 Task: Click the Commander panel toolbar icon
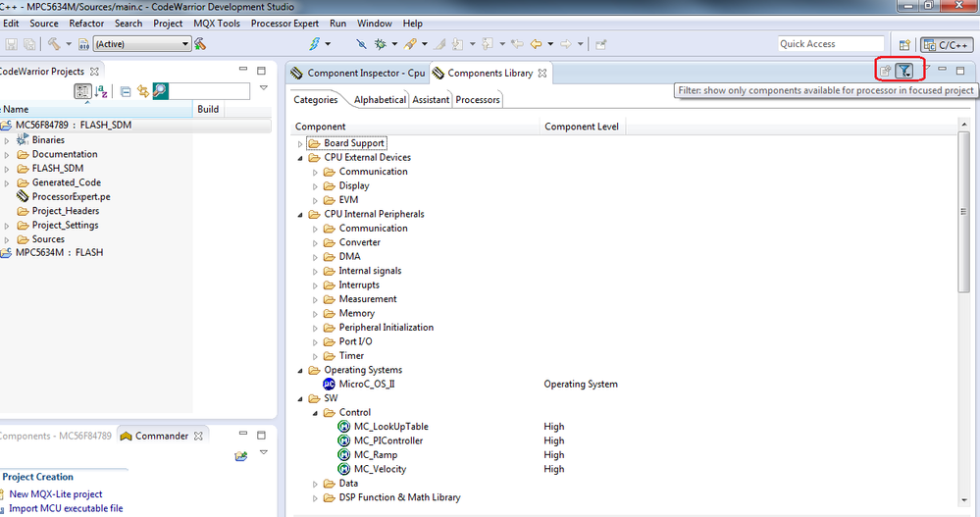240,456
